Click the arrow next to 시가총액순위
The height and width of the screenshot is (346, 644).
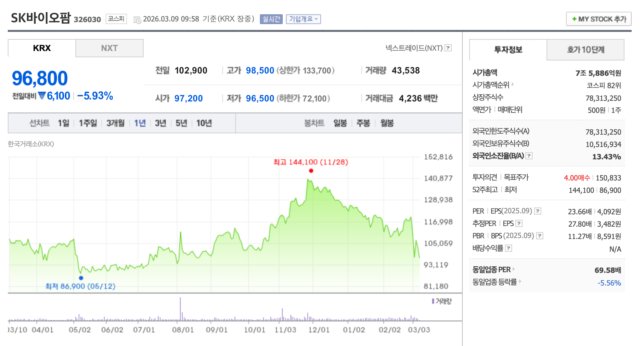[x=513, y=84]
